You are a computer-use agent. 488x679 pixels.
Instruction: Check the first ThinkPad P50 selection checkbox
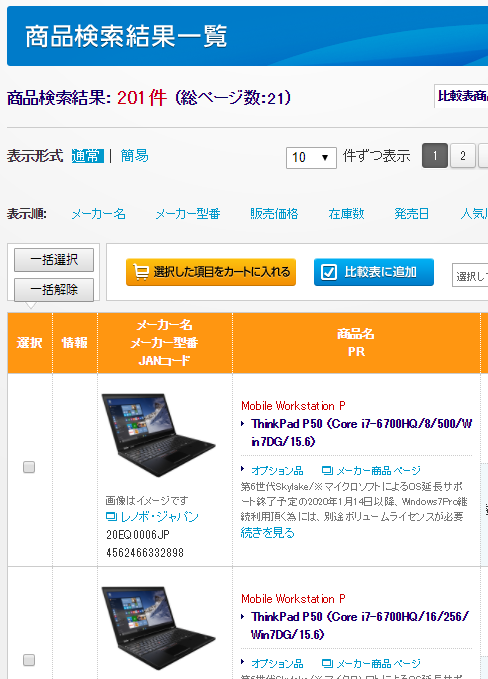point(29,467)
